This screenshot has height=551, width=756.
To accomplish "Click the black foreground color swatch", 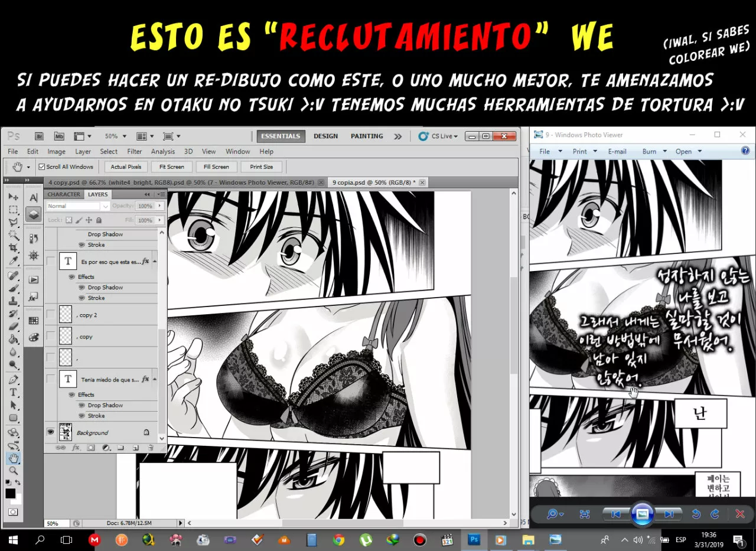I will click(10, 494).
